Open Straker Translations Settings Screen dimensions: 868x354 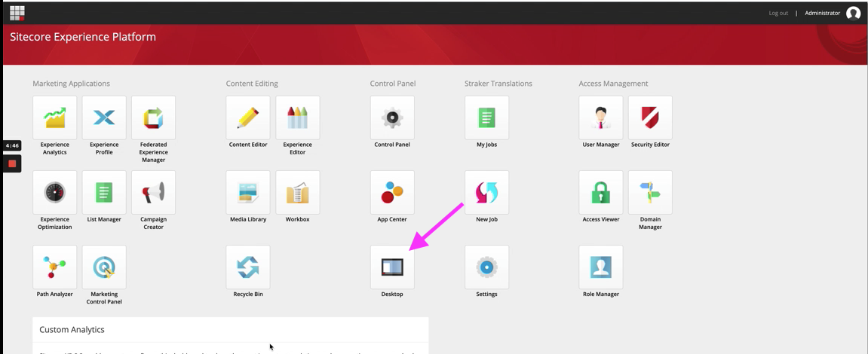486,267
